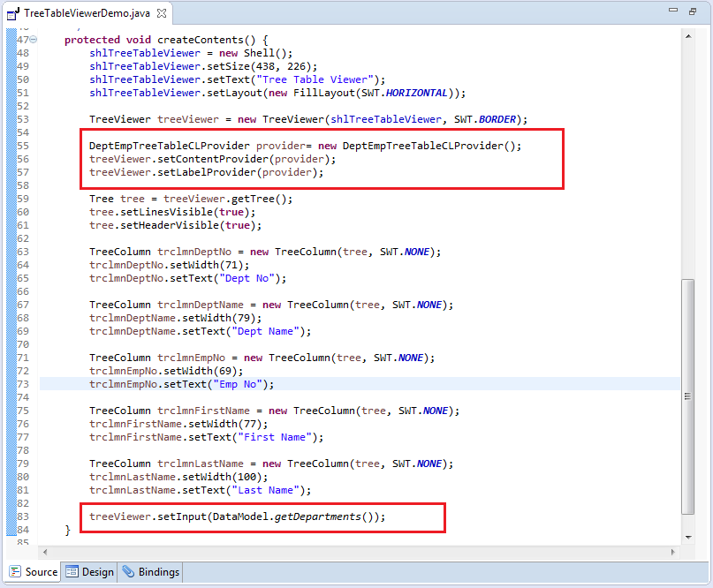Close the TreeTableViewerDemo.java editor tab
This screenshot has width=713, height=588.
[x=162, y=13]
